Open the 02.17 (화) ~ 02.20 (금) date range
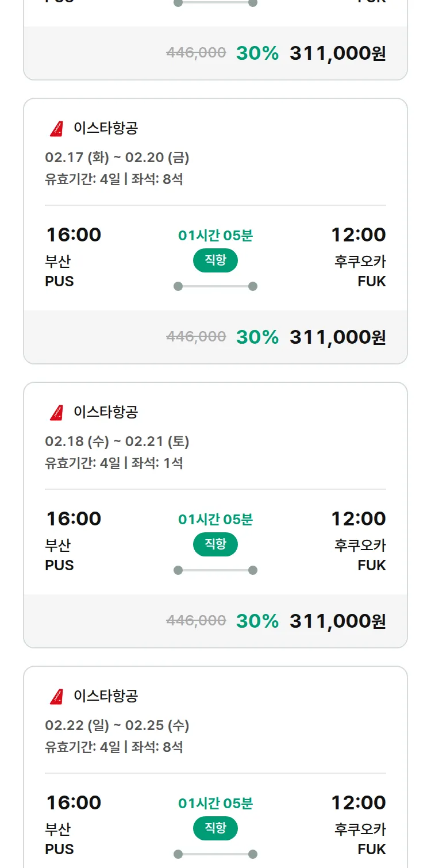The width and height of the screenshot is (431, 868). [x=117, y=158]
